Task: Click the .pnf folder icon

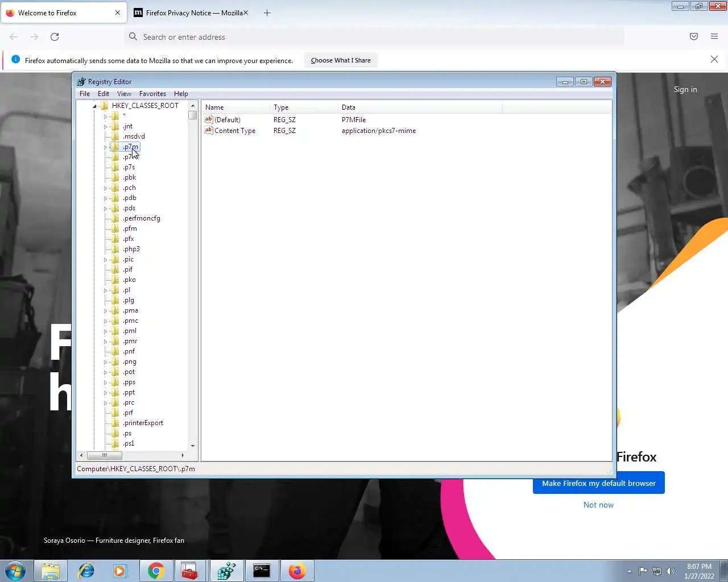Action: tap(115, 351)
